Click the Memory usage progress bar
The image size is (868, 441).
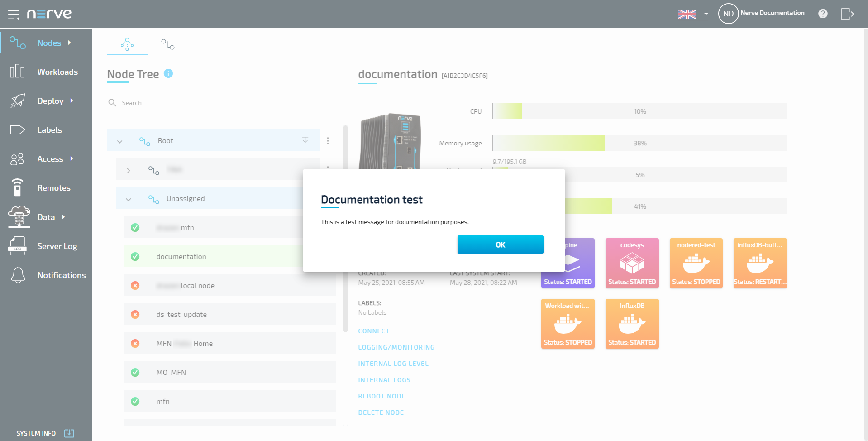(x=639, y=143)
